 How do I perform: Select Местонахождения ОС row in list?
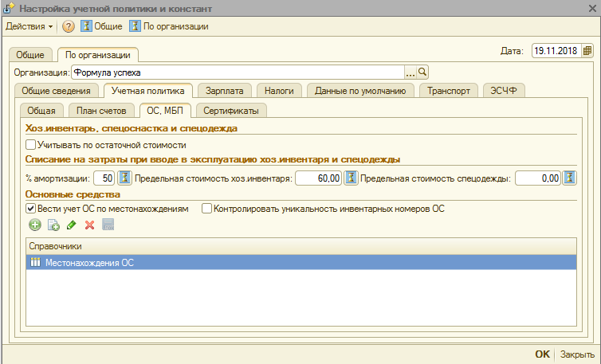[x=300, y=262]
